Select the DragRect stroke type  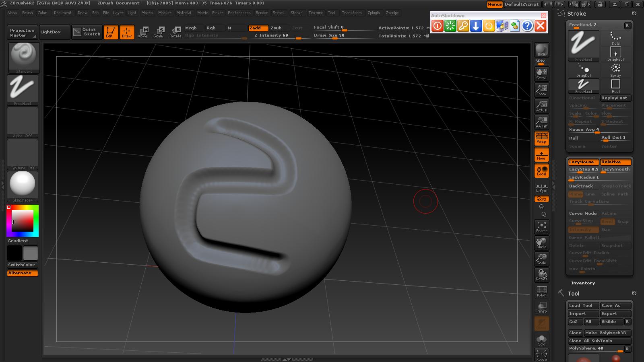tap(615, 54)
